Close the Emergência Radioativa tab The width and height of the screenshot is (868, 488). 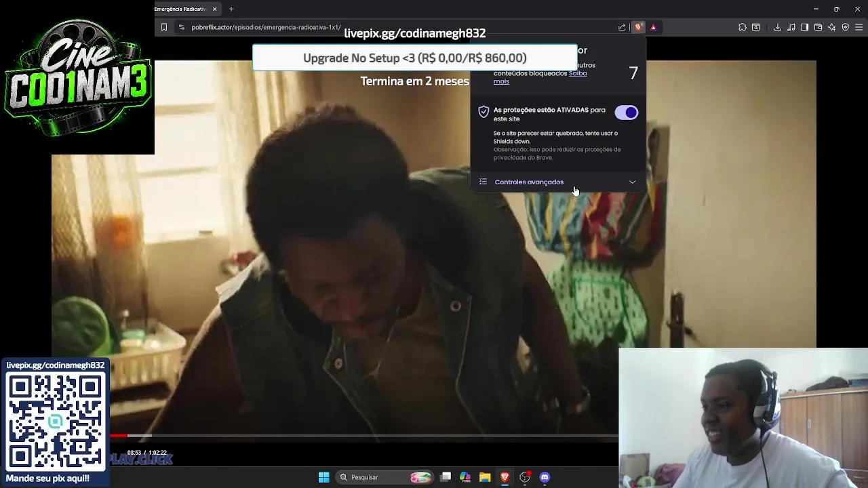pyautogui.click(x=215, y=9)
